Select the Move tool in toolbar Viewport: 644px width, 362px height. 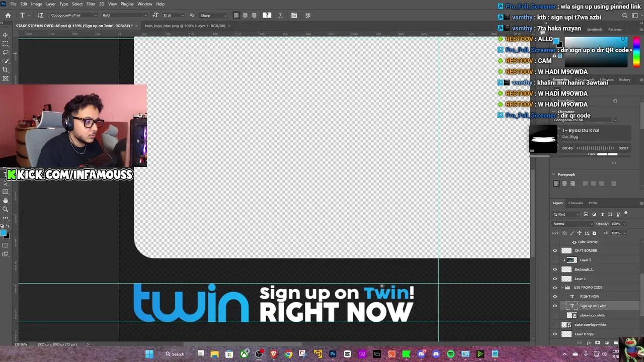(x=6, y=35)
